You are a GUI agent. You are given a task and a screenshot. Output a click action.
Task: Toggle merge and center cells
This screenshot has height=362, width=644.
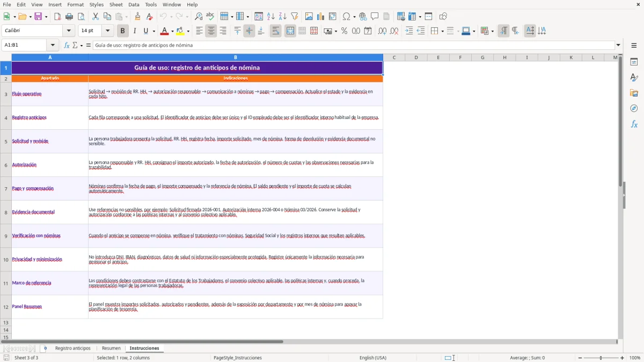click(290, 31)
